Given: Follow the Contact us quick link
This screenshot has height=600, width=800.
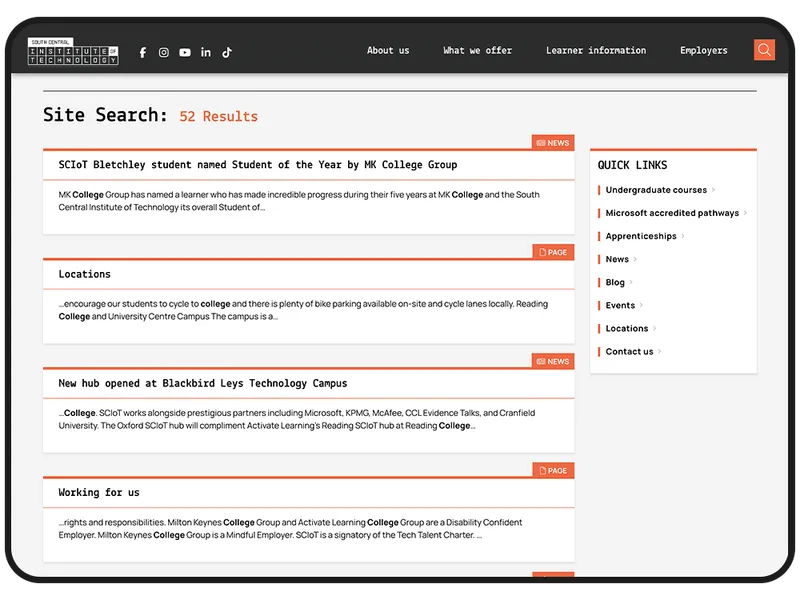Looking at the screenshot, I should click(629, 352).
